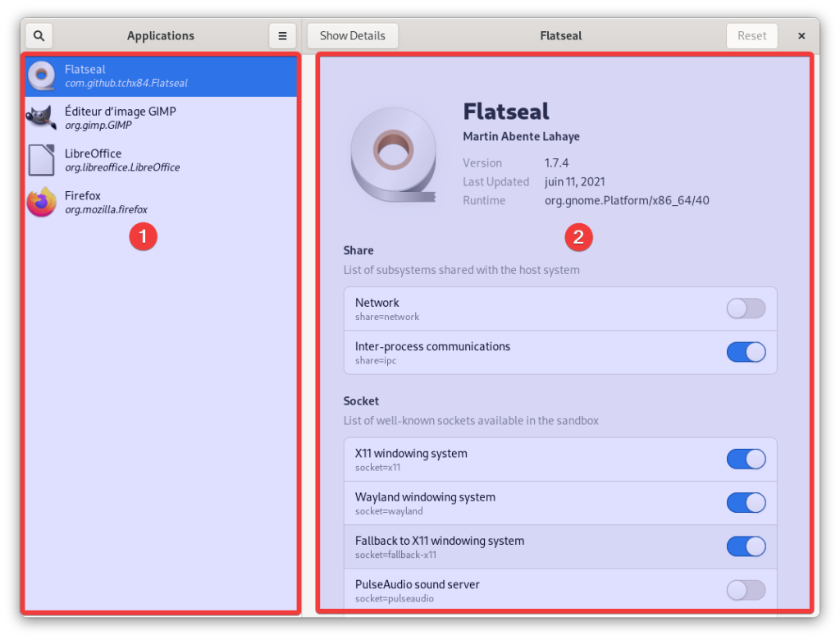Screen dimensions: 840x640
Task: Click the socket=wayland label
Action: coord(389,511)
